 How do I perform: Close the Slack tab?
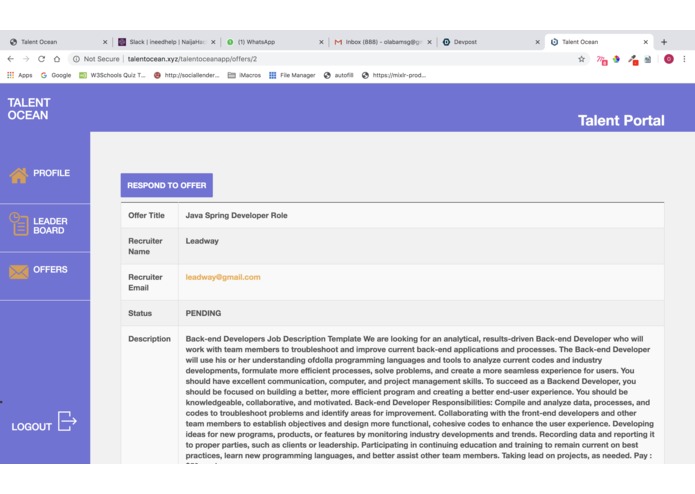point(213,42)
